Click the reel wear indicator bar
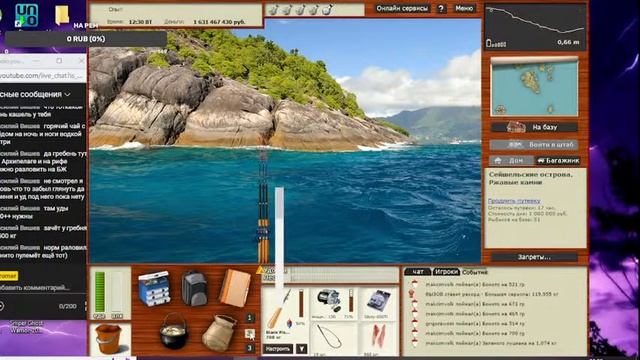The image size is (640, 360). [351, 301]
